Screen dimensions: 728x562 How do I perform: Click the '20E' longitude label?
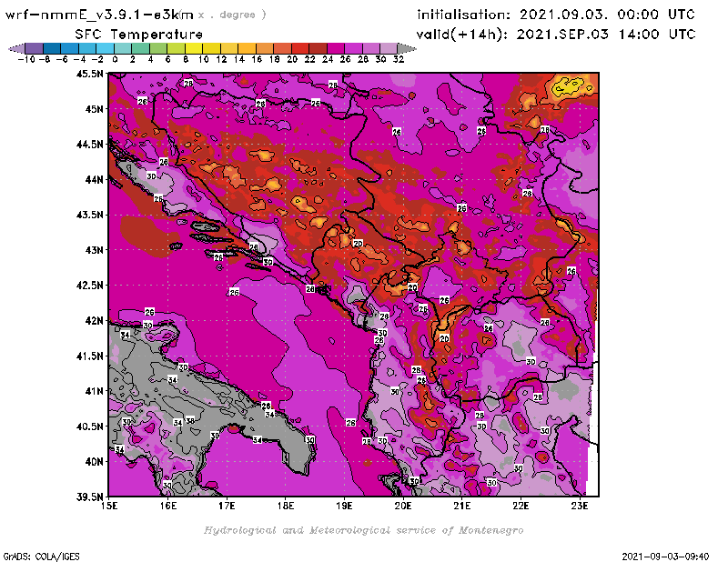[403, 506]
